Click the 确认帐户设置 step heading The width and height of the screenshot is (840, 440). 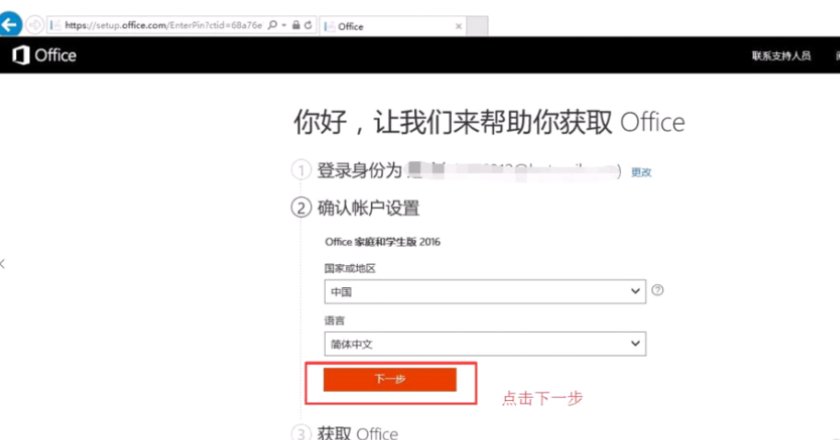coord(368,208)
